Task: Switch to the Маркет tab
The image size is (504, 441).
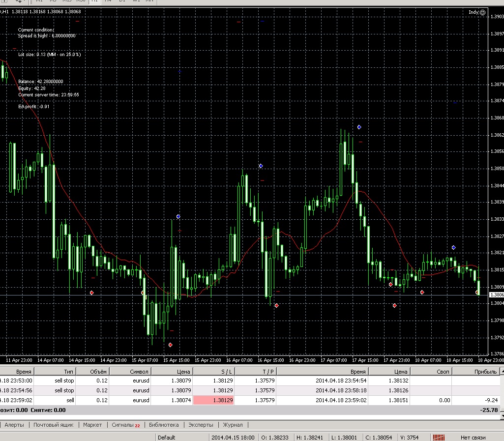Action: [x=92, y=425]
